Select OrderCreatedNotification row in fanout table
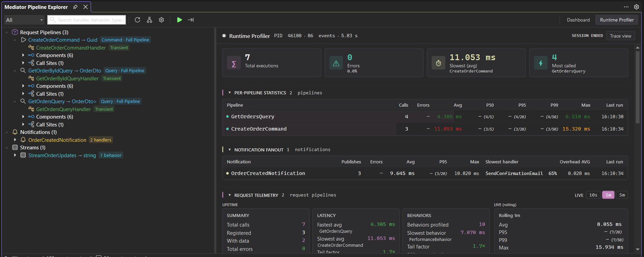This screenshot has width=644, height=257. pyautogui.click(x=425, y=173)
